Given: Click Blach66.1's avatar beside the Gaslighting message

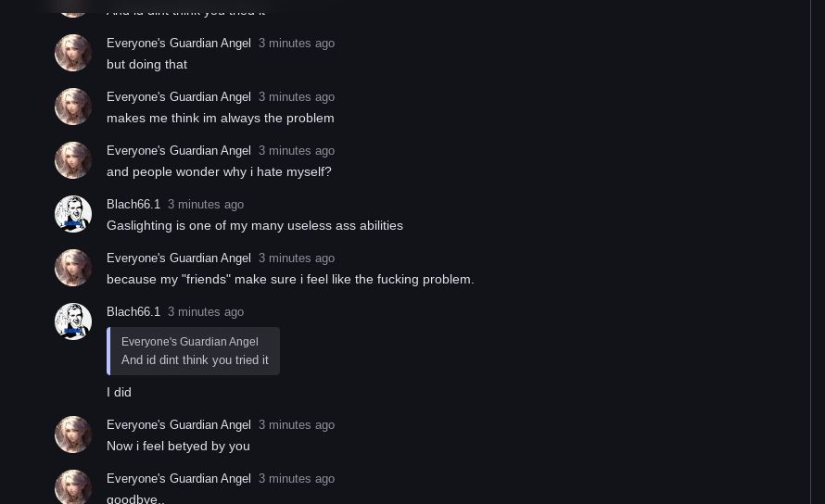Looking at the screenshot, I should (x=73, y=215).
